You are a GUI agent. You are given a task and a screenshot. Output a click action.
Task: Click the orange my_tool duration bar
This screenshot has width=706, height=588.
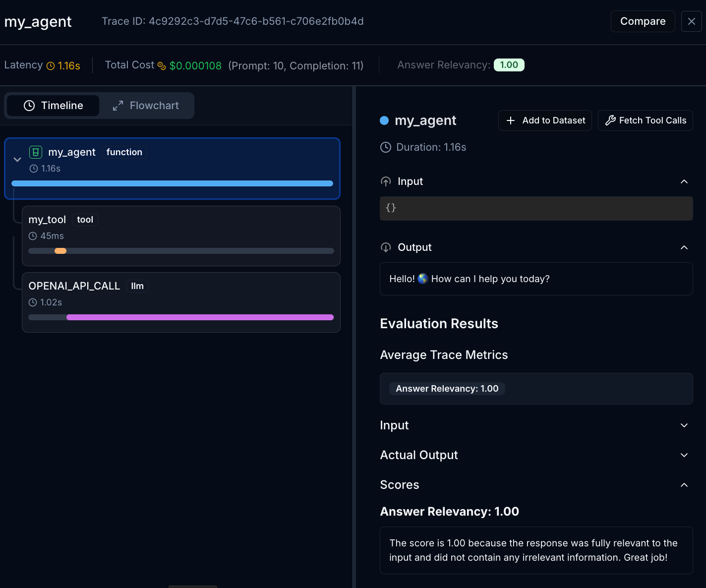coord(60,251)
